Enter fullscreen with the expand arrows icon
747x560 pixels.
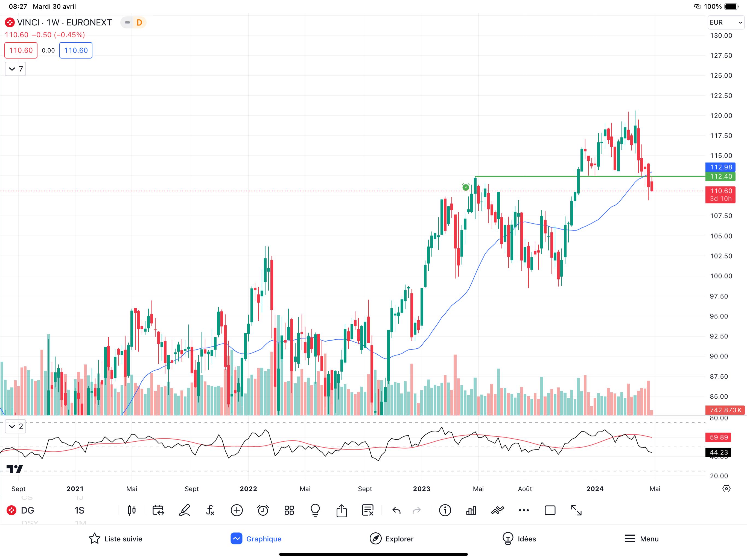pyautogui.click(x=576, y=510)
